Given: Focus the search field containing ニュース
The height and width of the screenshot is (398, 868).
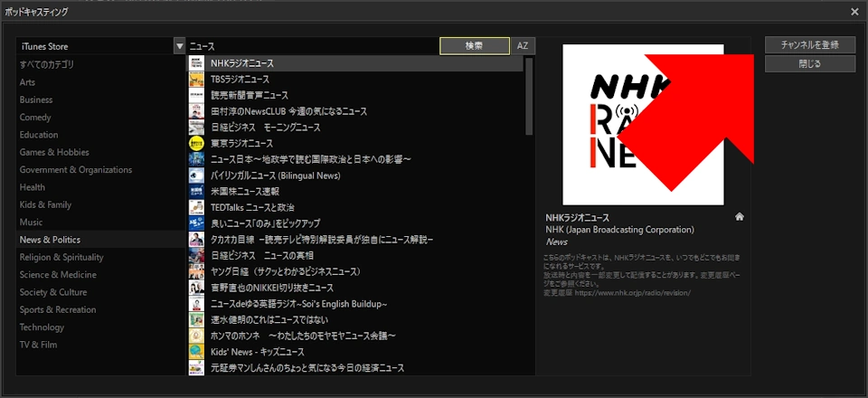Looking at the screenshot, I should click(313, 46).
